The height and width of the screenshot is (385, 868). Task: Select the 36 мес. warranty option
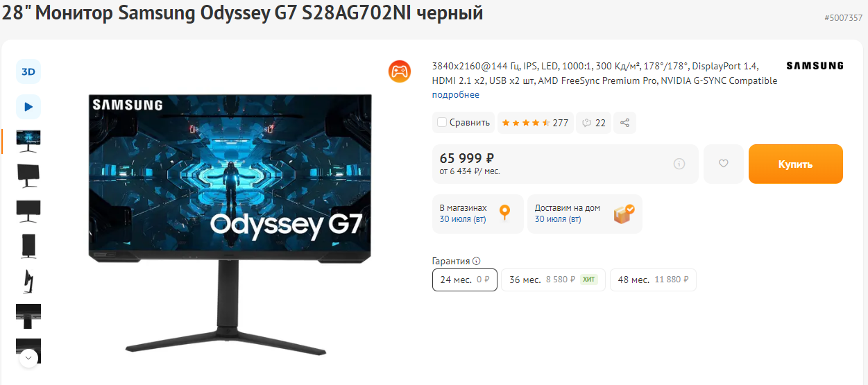point(553,280)
